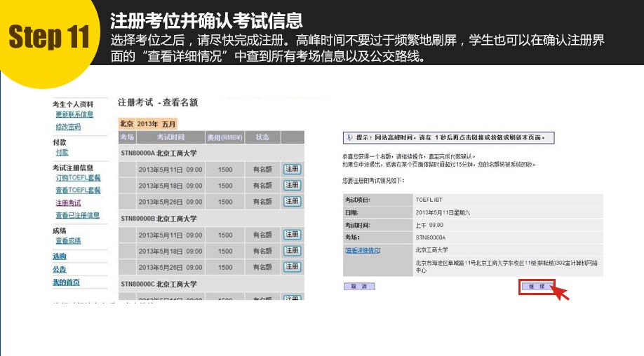Viewport: 644px width, 356px height.
Task: Click 注册 for STN80000B on 2013年5月11日
Action: pyautogui.click(x=292, y=234)
